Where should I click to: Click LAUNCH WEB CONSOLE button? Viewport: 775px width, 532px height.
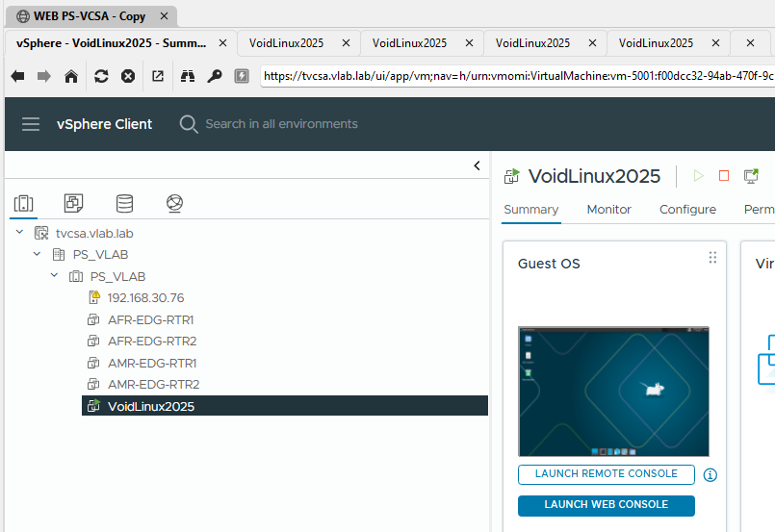[606, 505]
